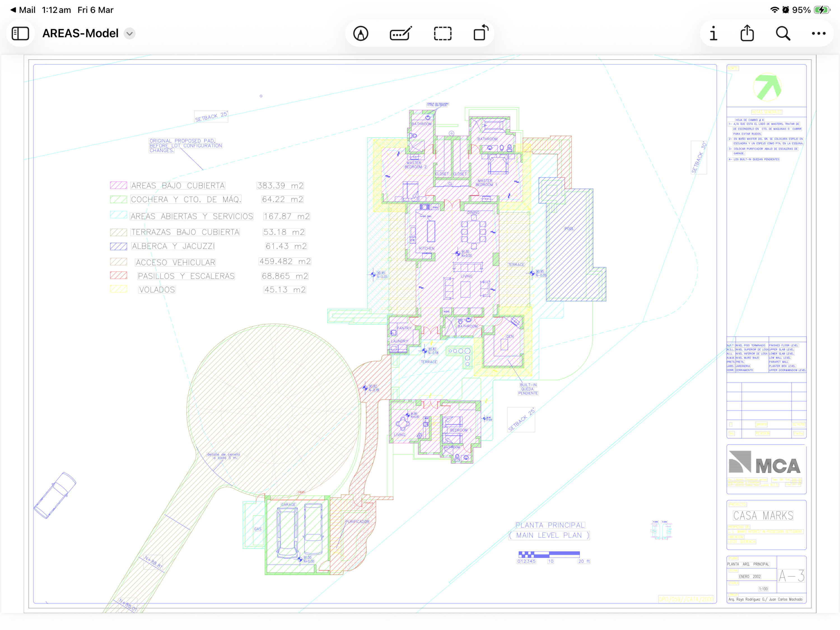The image size is (840, 630).
Task: Select the Markup pen tool
Action: point(360,33)
